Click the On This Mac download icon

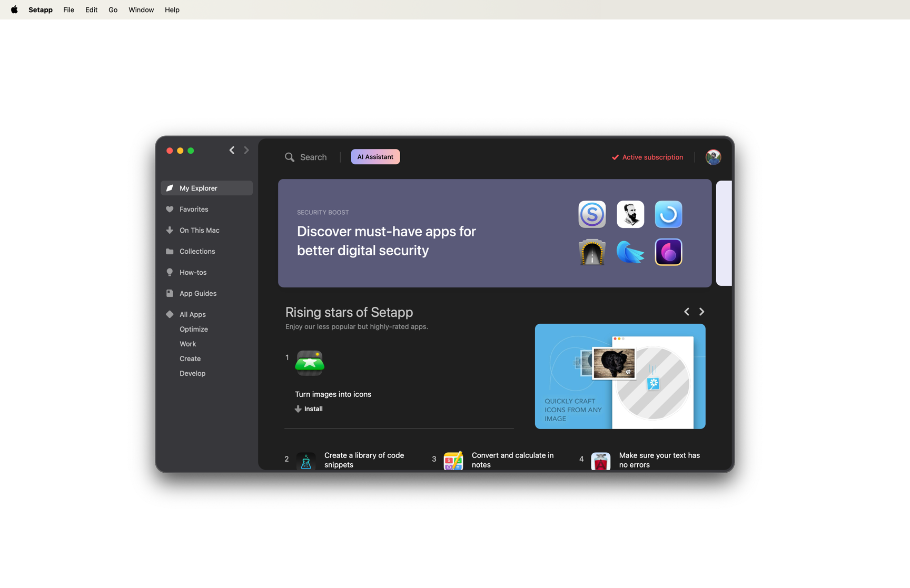pyautogui.click(x=170, y=230)
